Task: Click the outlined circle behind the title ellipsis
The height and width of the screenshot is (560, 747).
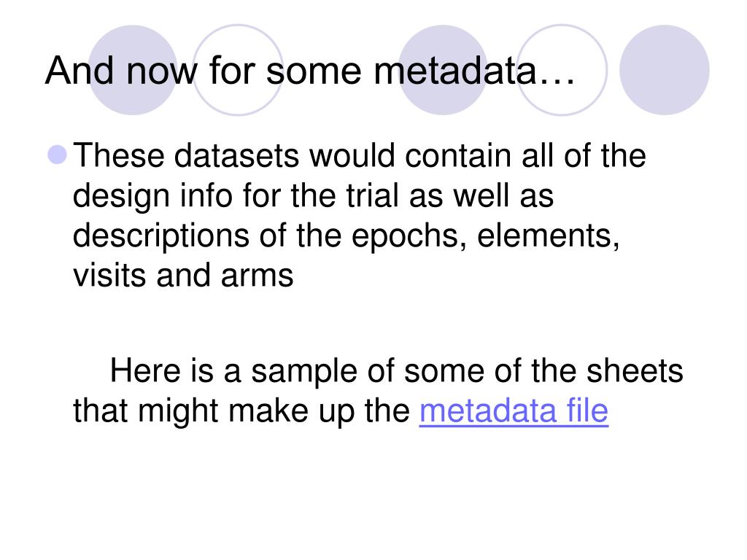Action: (562, 70)
